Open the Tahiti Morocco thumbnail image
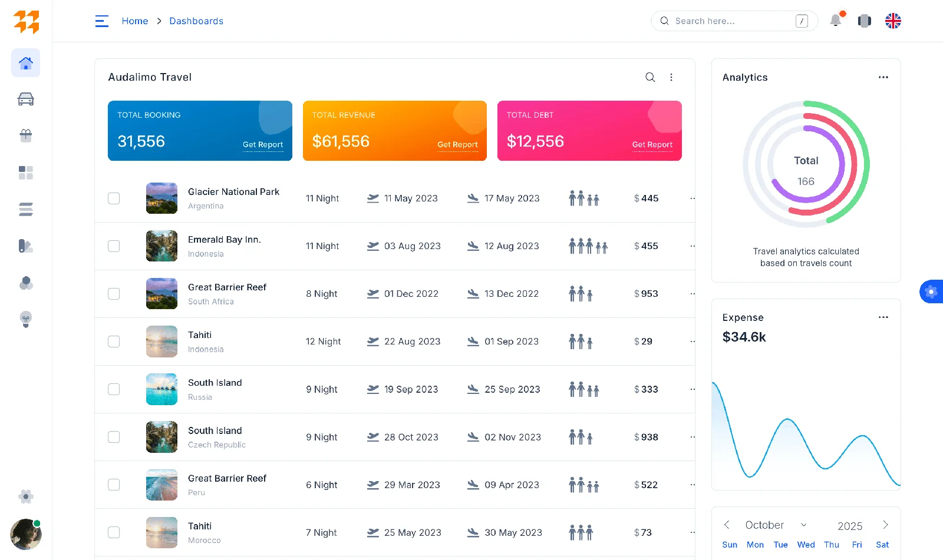The height and width of the screenshot is (560, 943). pos(161,532)
